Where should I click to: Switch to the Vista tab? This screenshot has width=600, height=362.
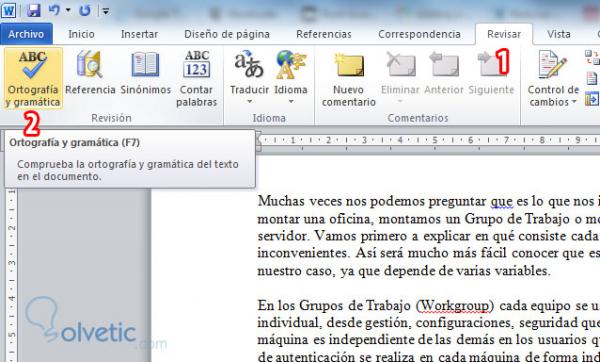click(x=559, y=34)
